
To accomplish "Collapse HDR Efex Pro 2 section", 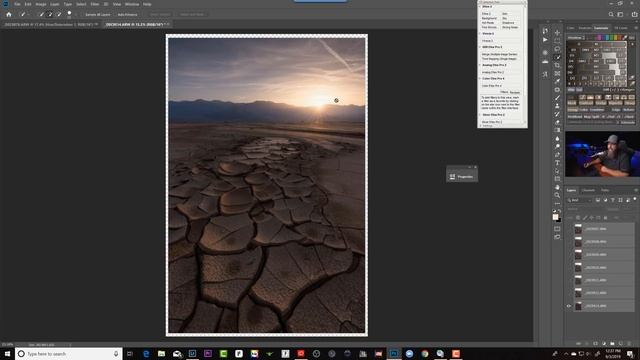I will pyautogui.click(x=480, y=47).
